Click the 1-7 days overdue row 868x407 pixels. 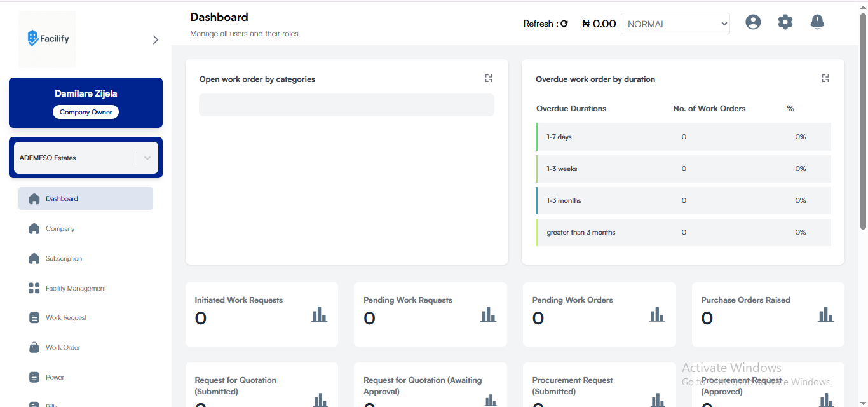[683, 137]
